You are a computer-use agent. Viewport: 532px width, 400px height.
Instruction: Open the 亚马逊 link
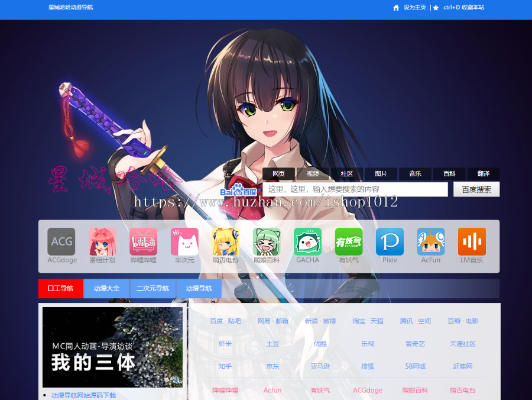pyautogui.click(x=320, y=366)
